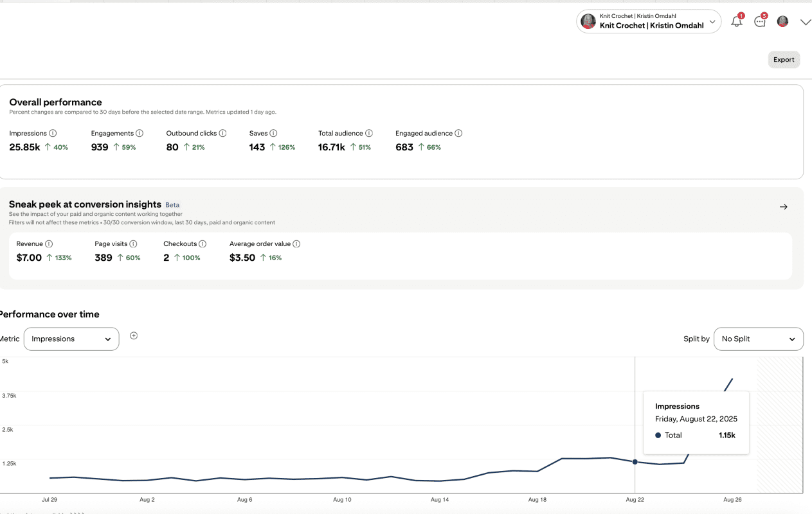Add another metric with plus icon
812x514 pixels.
click(134, 335)
